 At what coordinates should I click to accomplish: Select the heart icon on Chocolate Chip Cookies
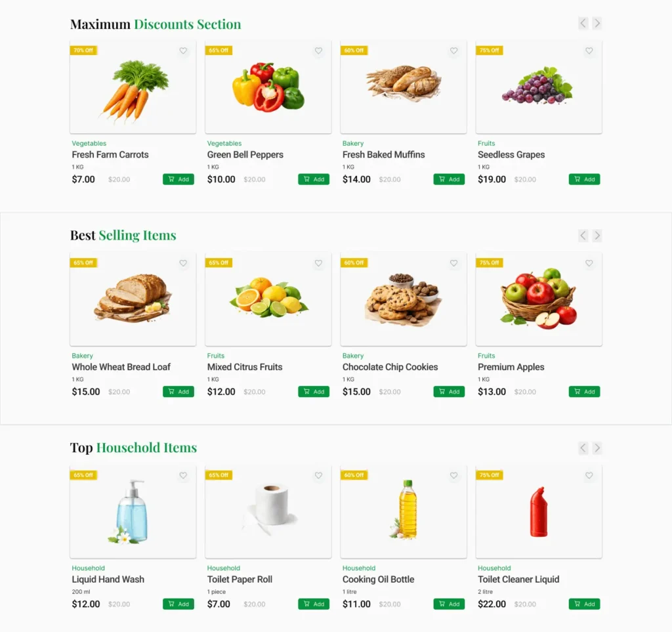tap(453, 263)
